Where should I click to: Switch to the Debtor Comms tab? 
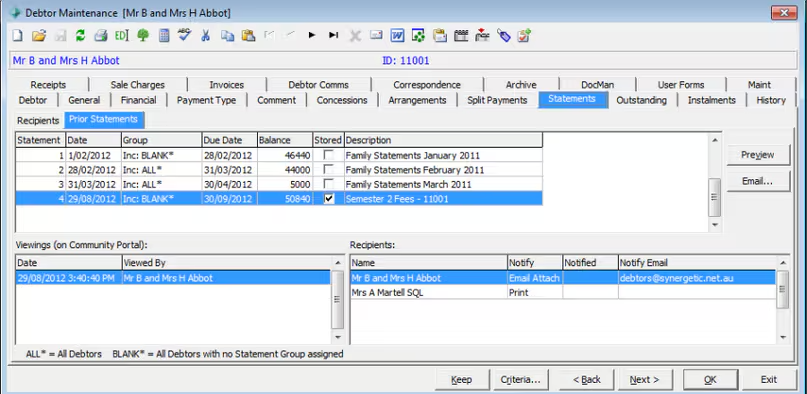click(x=319, y=85)
